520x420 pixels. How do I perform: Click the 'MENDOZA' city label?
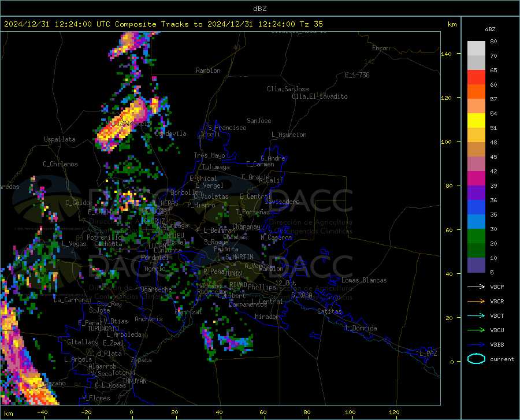154,211
